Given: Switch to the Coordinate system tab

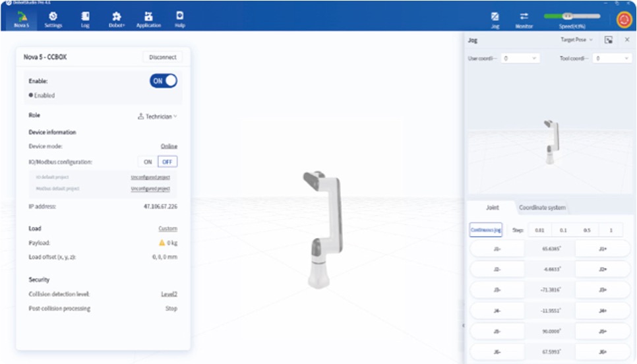Looking at the screenshot, I should (x=542, y=208).
